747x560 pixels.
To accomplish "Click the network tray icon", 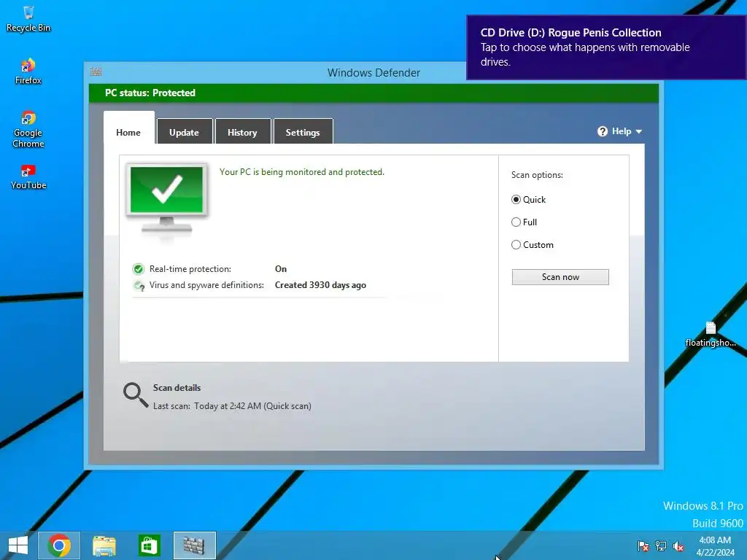I will pyautogui.click(x=661, y=545).
